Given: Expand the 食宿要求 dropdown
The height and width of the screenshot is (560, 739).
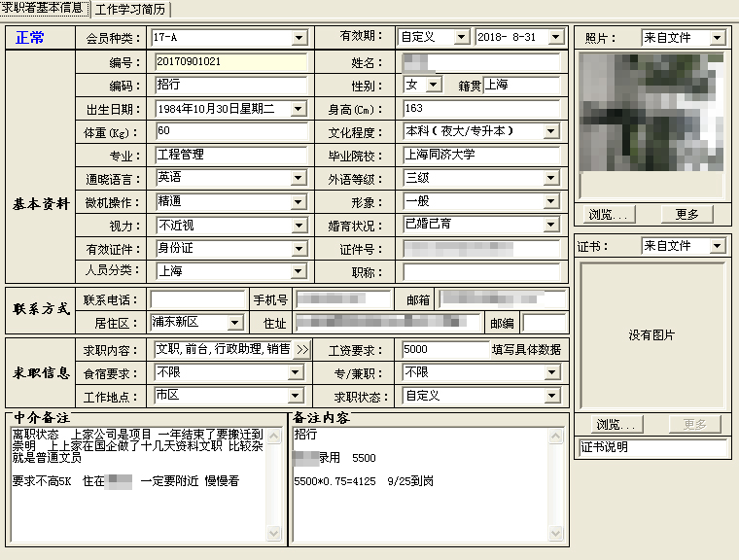Looking at the screenshot, I should pos(295,373).
